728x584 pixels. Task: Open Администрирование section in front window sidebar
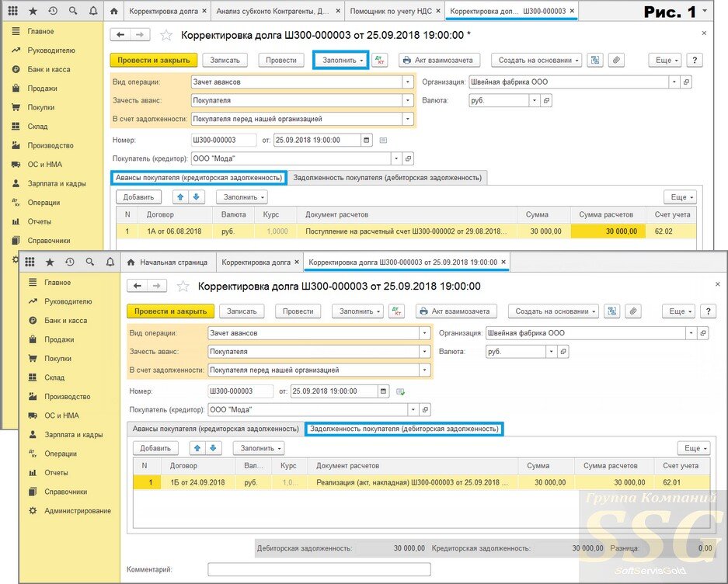tap(78, 511)
